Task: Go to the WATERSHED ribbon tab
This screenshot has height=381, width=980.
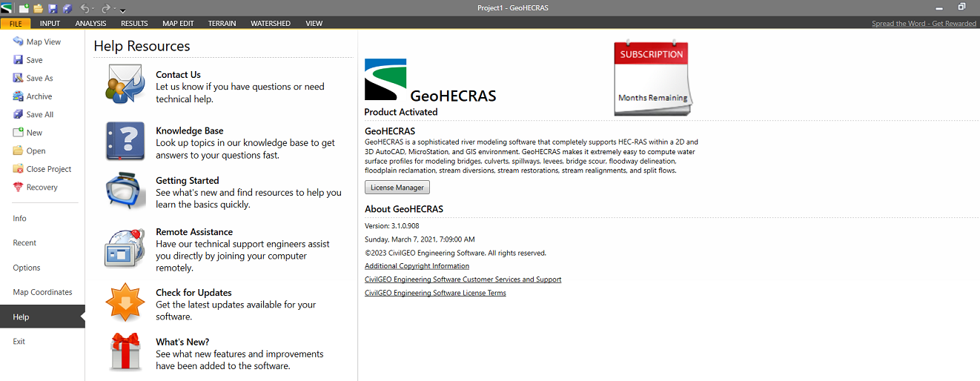Action: tap(271, 23)
